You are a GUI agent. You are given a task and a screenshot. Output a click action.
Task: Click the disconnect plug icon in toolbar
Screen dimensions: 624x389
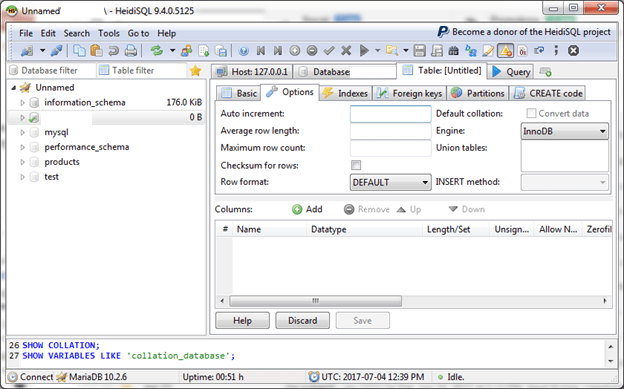pyautogui.click(x=56, y=51)
